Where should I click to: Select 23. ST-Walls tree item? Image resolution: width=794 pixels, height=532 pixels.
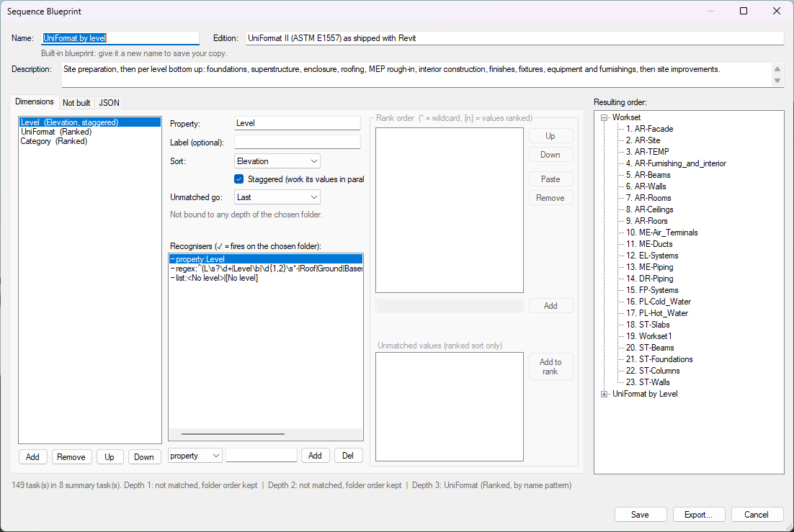tap(648, 382)
